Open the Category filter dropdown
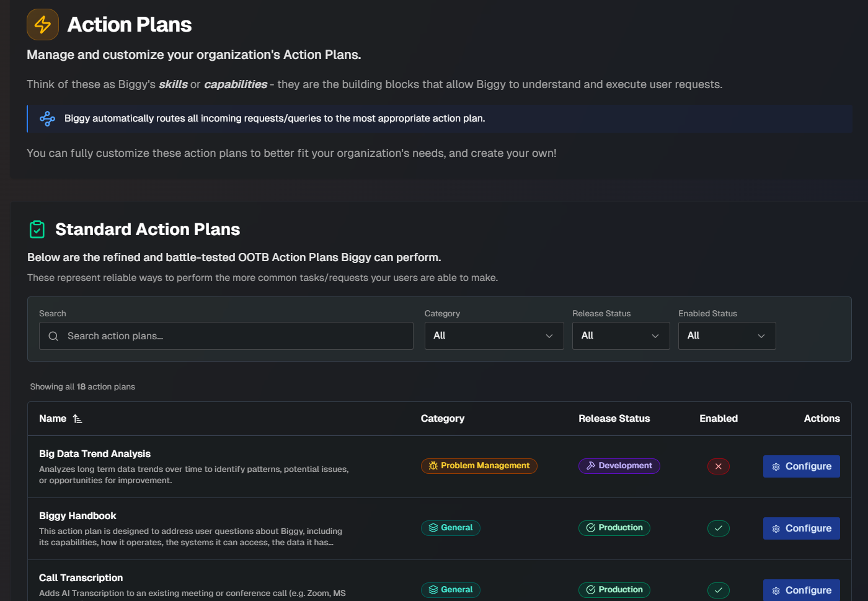The image size is (868, 601). (x=494, y=336)
